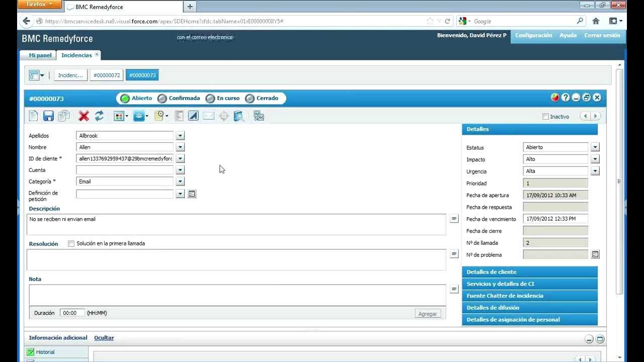Open the gear document toolbar menu
Viewport: 644px width, 362px height.
click(x=161, y=116)
